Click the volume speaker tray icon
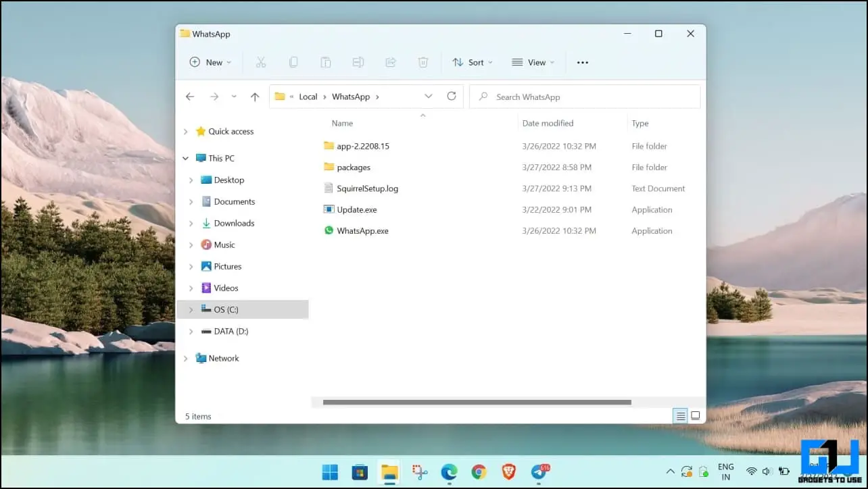 click(x=767, y=471)
